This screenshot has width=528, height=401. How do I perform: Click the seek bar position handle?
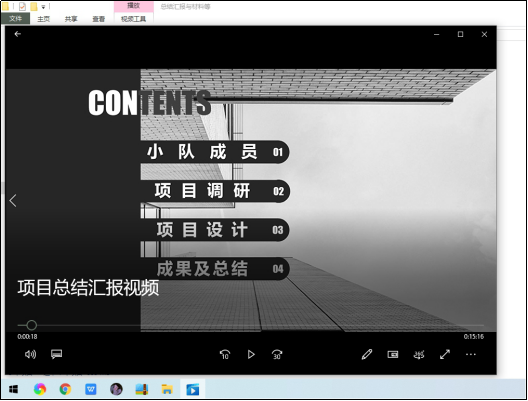point(31,325)
